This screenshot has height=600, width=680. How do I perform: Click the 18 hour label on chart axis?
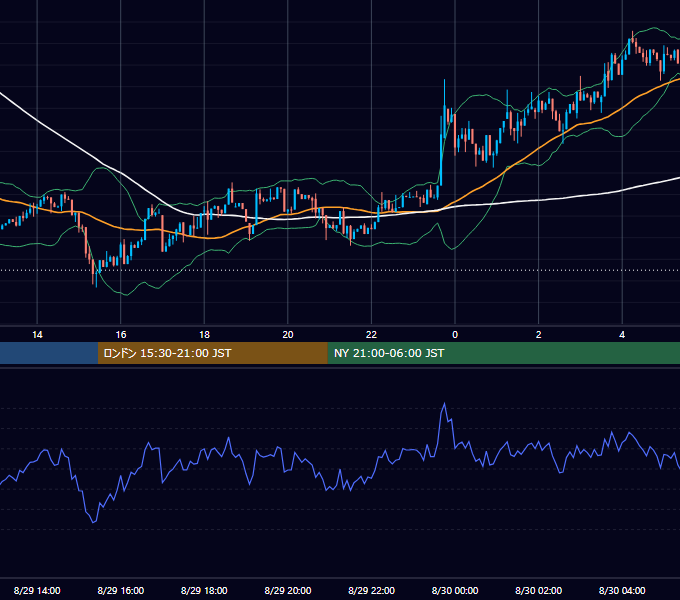[204, 335]
